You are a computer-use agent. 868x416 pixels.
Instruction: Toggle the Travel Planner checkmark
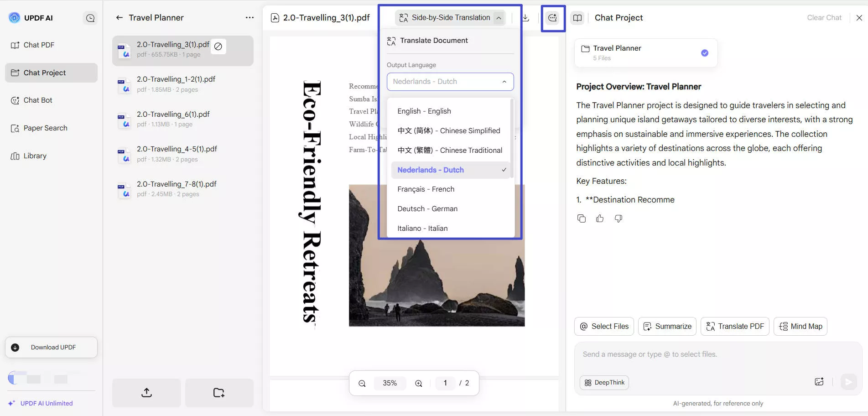(x=705, y=53)
